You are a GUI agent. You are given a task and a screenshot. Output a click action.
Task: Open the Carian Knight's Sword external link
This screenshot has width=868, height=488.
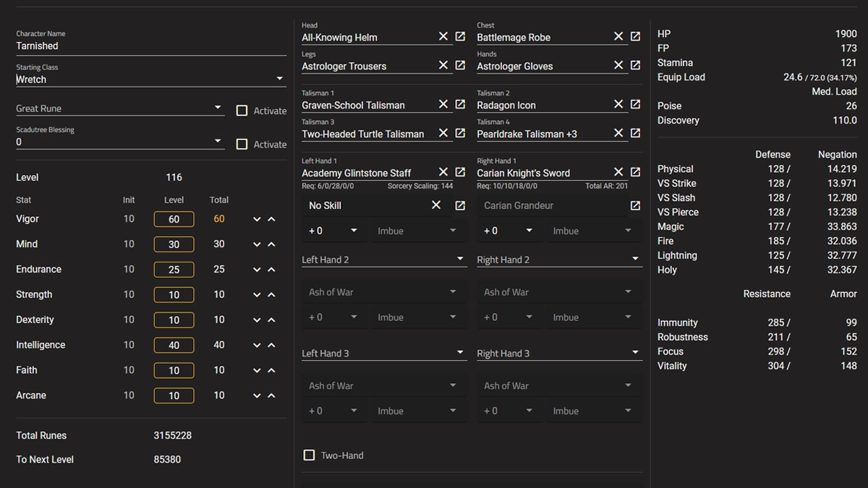(x=636, y=172)
